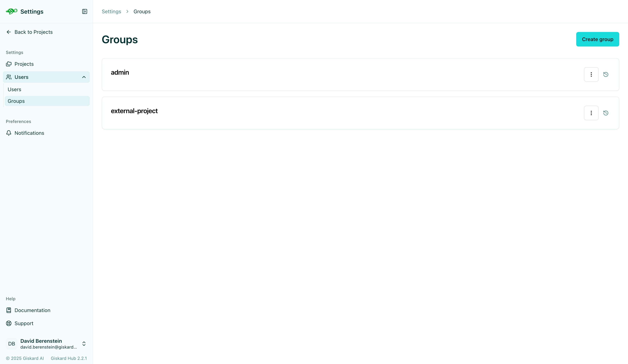Open Settings via the breadcrumb link
The width and height of the screenshot is (628, 364).
[111, 11]
